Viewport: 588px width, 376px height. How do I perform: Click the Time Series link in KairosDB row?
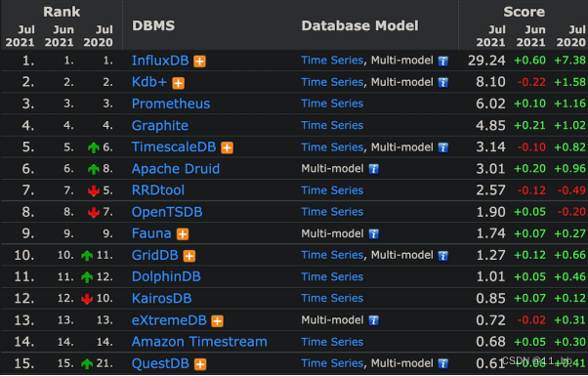click(332, 299)
